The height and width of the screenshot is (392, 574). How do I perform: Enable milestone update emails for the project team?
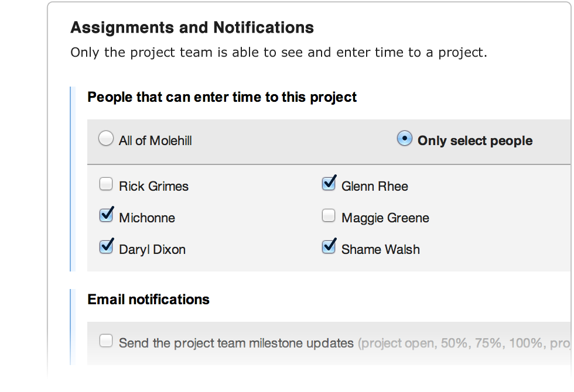click(106, 341)
